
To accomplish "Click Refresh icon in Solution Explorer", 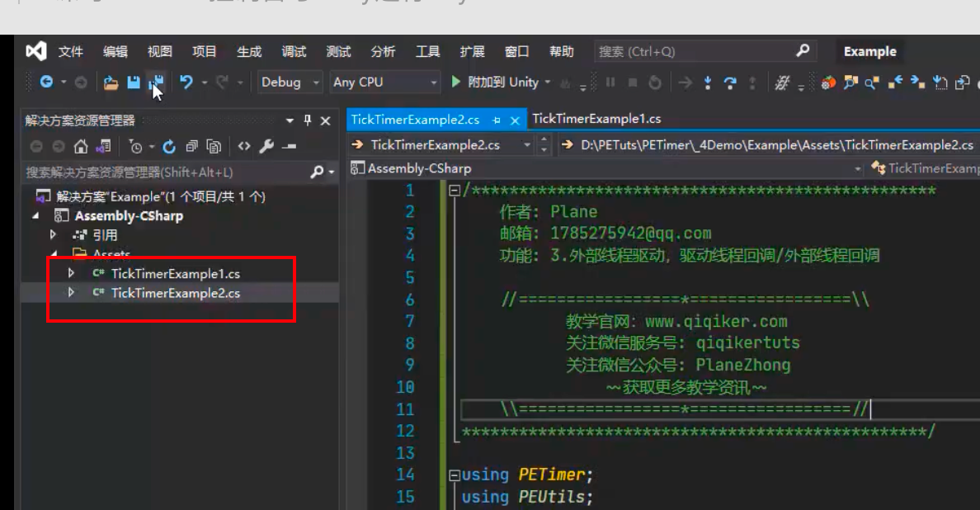I will 169,147.
